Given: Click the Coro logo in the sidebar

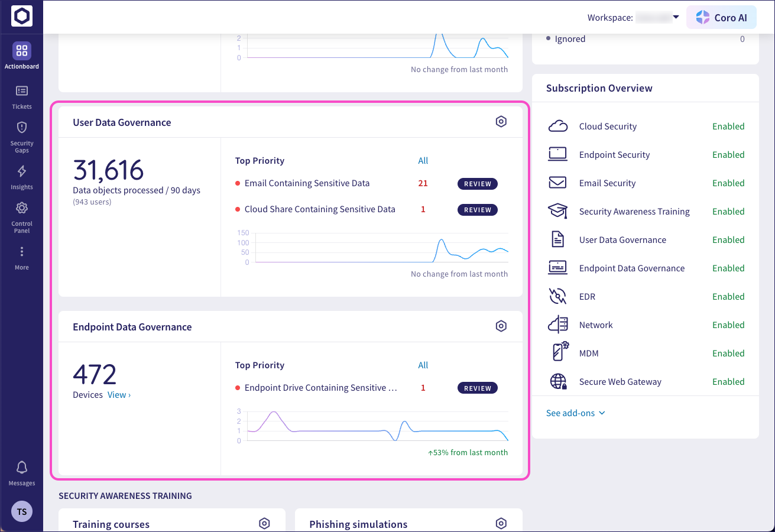Looking at the screenshot, I should [x=22, y=17].
